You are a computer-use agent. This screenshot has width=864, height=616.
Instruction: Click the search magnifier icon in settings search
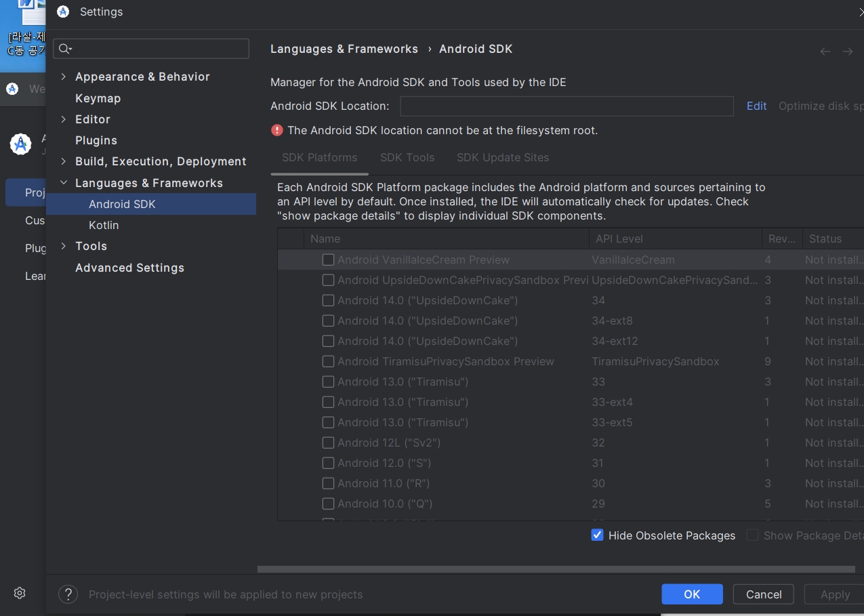point(65,48)
